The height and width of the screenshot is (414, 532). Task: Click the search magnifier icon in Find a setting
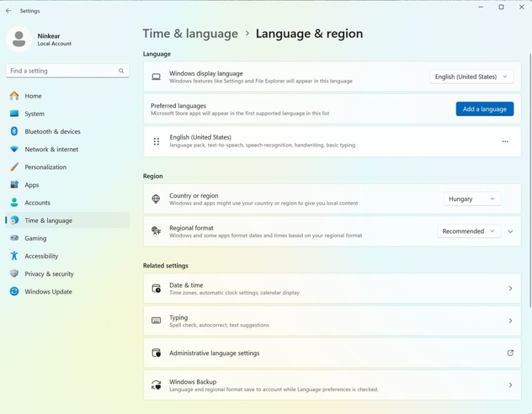tap(121, 71)
